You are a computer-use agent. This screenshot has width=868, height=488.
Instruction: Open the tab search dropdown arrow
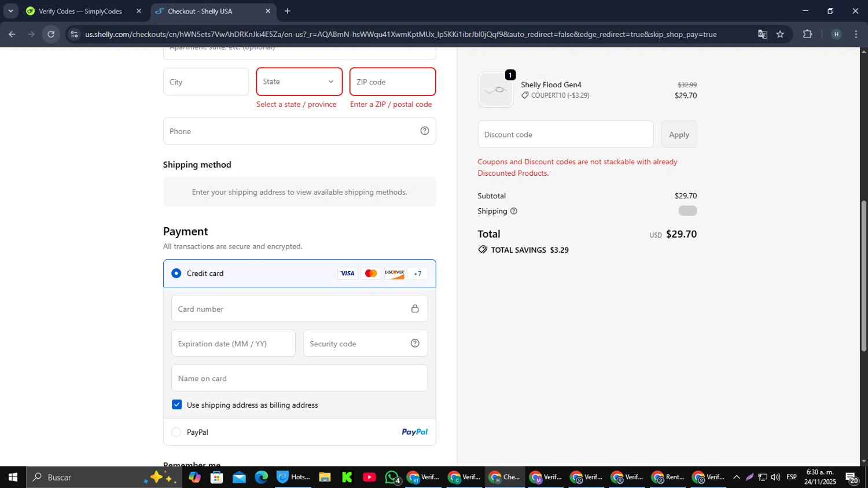coord(10,11)
